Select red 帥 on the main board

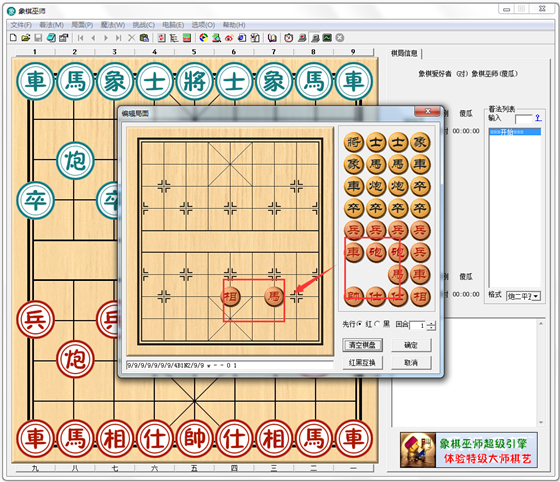pyautogui.click(x=194, y=438)
